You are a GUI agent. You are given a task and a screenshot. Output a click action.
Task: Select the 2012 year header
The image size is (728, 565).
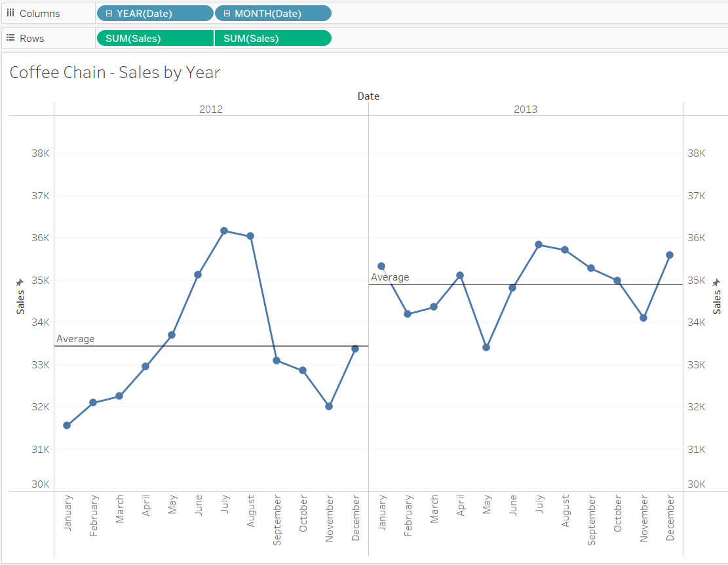tap(211, 109)
